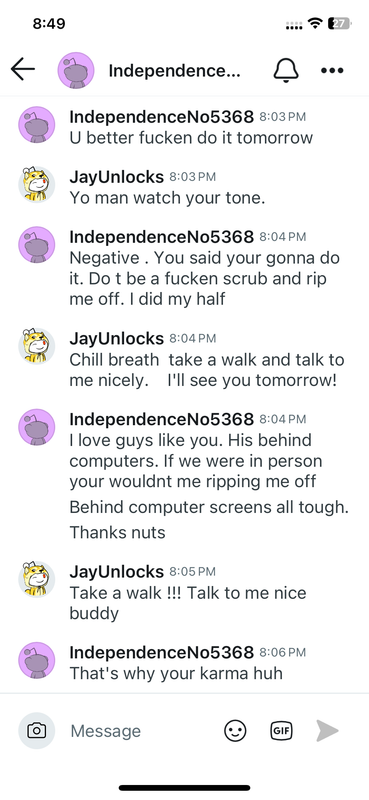The width and height of the screenshot is (369, 800).
Task: Tap the send arrow icon
Action: click(x=327, y=731)
